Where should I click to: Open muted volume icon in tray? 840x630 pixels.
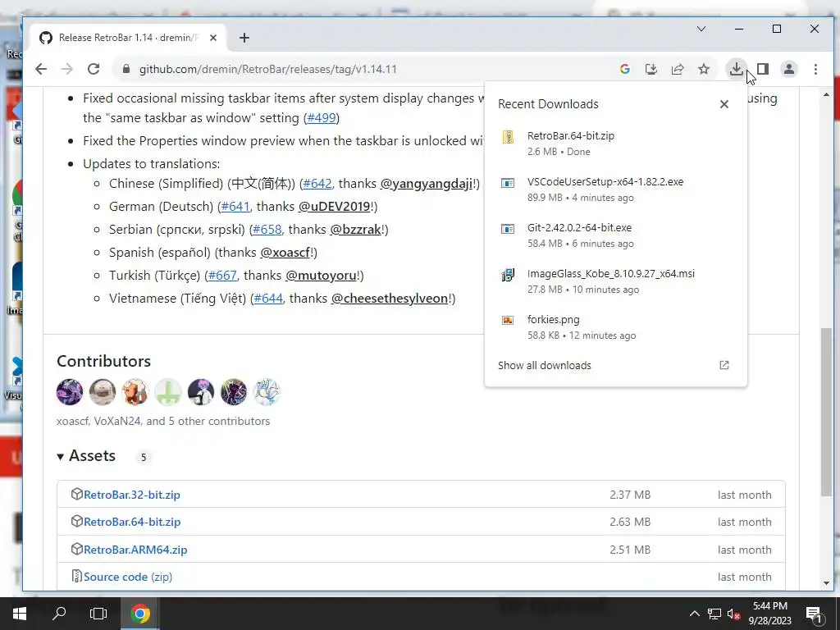click(x=733, y=614)
